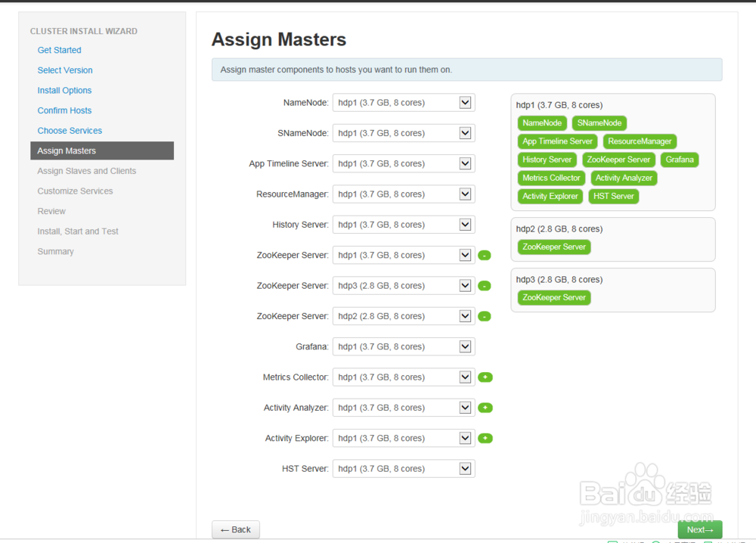Click the Metrics Collector tag under hdp1
Image resolution: width=756 pixels, height=543 pixels.
click(552, 178)
